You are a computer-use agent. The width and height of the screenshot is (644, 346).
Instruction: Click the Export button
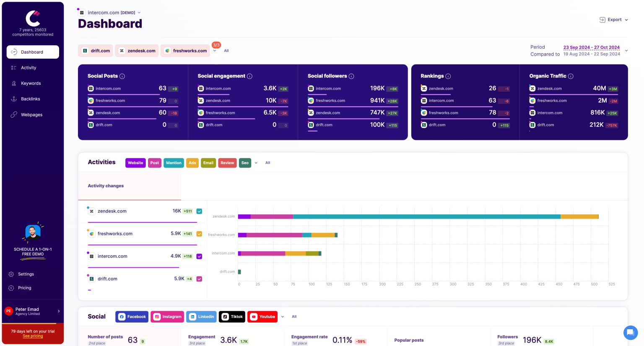click(x=613, y=19)
